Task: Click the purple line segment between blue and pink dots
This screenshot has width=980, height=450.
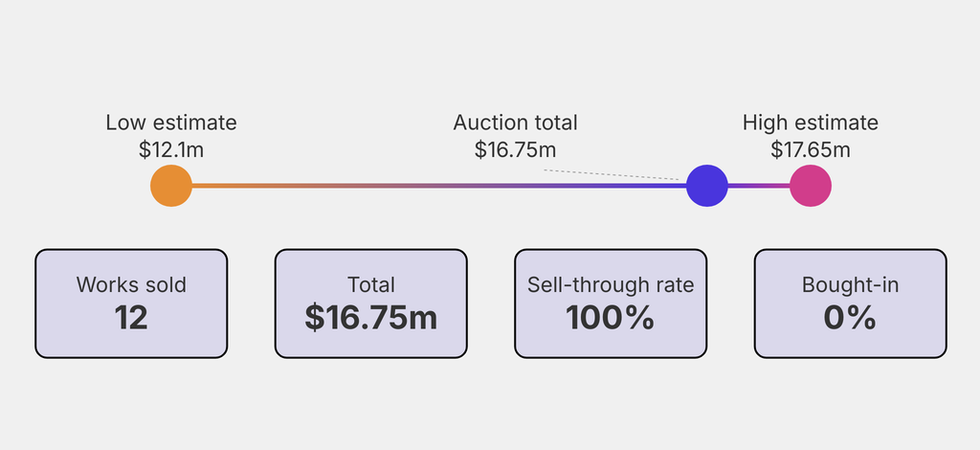Action: [x=759, y=186]
